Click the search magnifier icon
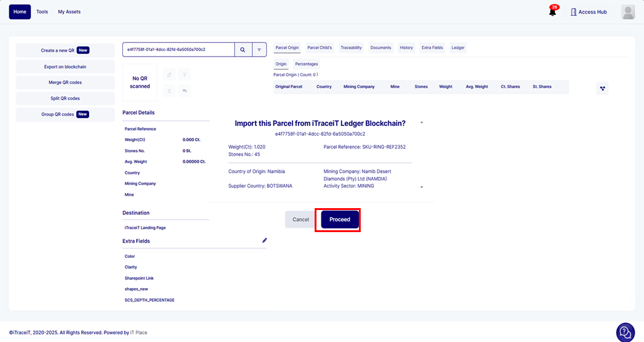 243,50
